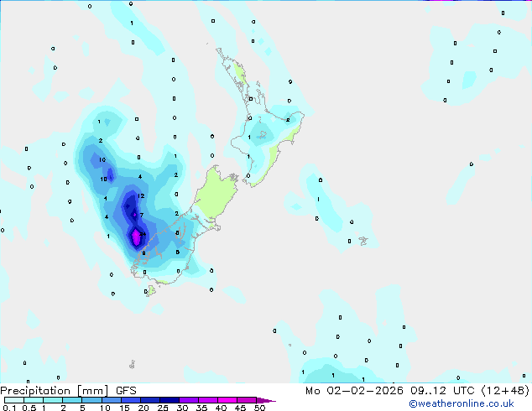Select the 0.5–1 mm legend color box

(34, 400)
